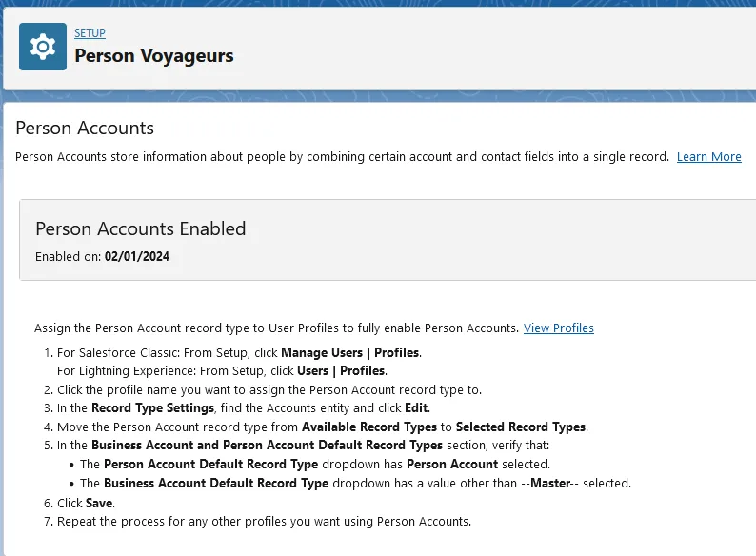
Task: Click the Person Accounts store information description
Action: coord(343,157)
